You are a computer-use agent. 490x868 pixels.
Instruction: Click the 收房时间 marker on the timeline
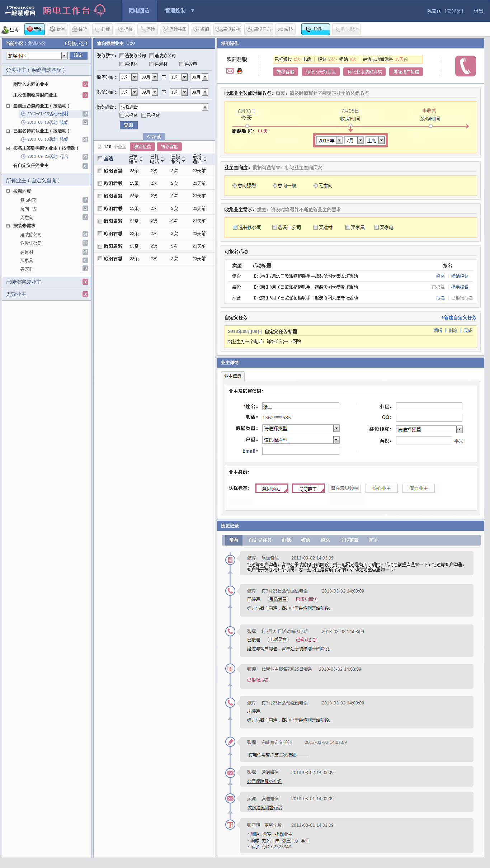click(x=350, y=126)
